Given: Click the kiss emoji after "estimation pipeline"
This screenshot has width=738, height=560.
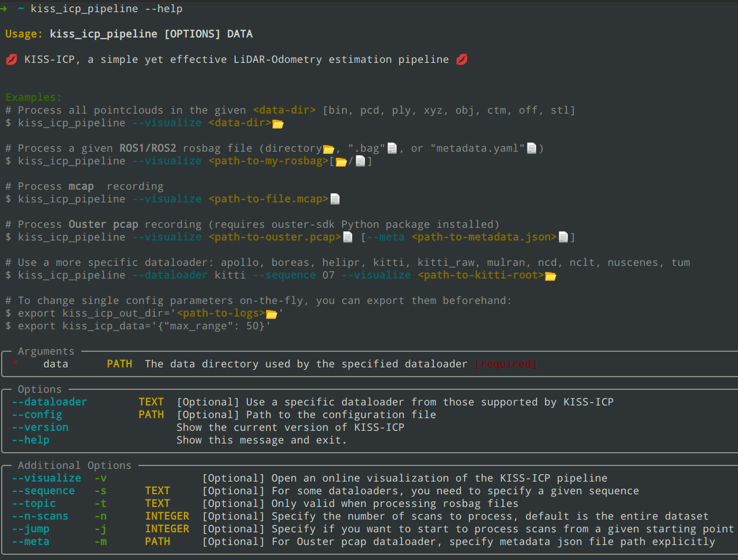Looking at the screenshot, I should [x=462, y=59].
